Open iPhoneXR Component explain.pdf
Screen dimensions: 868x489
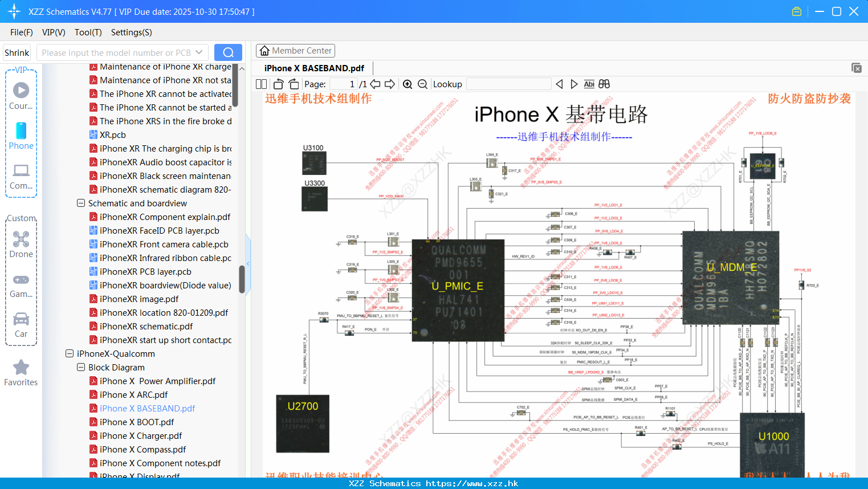click(165, 217)
